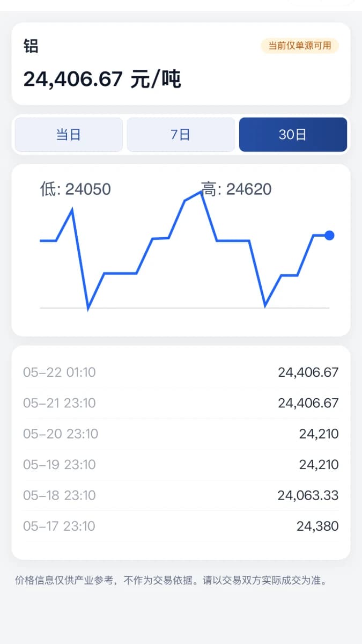Select the 05-21 23:10 price row

(x=181, y=403)
